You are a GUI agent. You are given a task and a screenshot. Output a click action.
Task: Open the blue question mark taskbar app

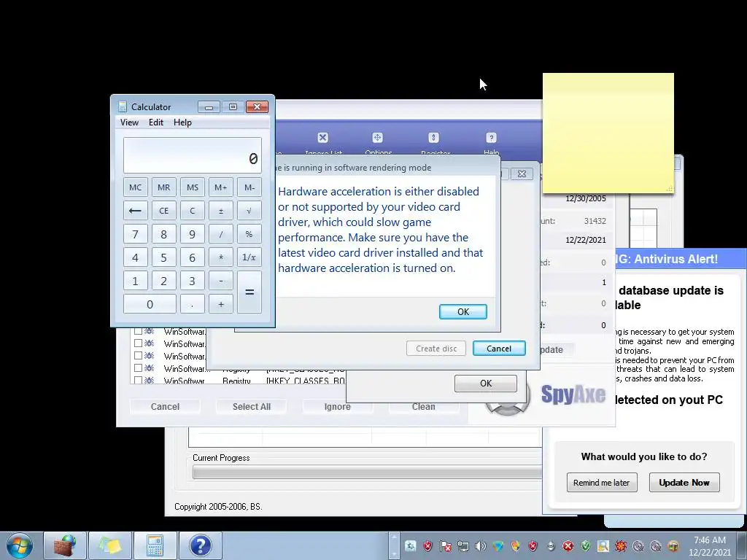pyautogui.click(x=200, y=545)
